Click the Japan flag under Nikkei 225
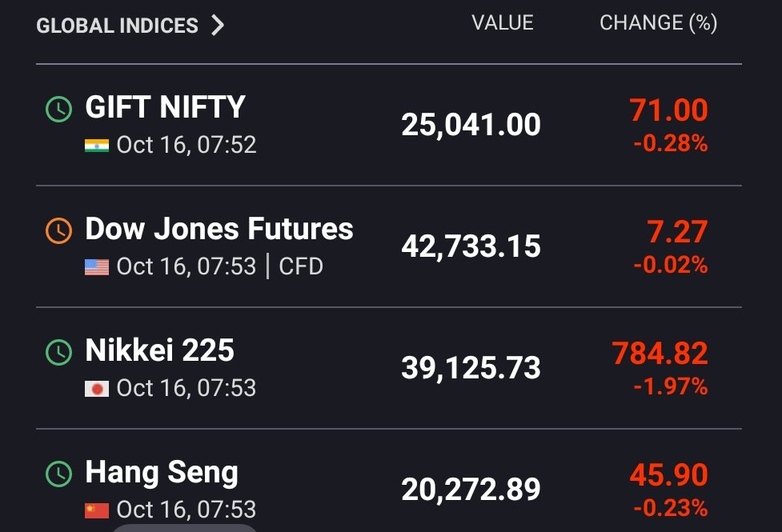 (x=97, y=389)
